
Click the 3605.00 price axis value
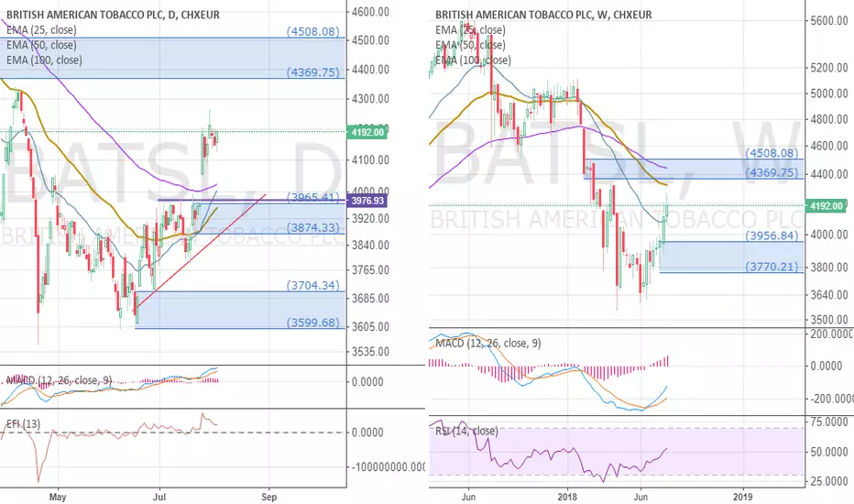(370, 327)
